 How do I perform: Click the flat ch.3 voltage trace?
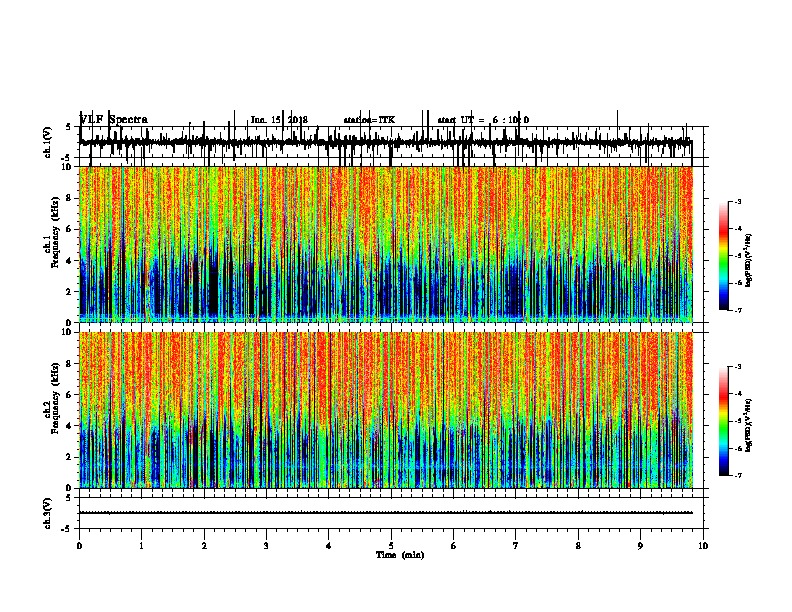[386, 513]
